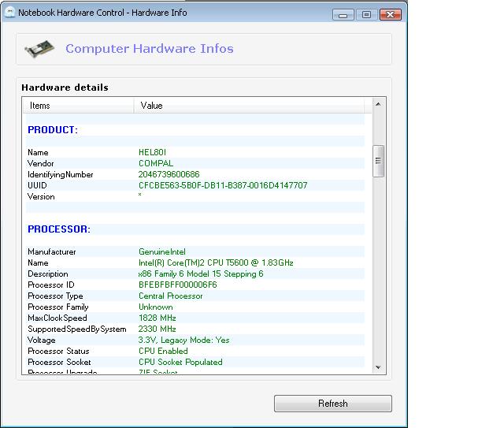The image size is (504, 428).
Task: Click the Notebook Hardware Control title bar icon
Action: (10, 13)
